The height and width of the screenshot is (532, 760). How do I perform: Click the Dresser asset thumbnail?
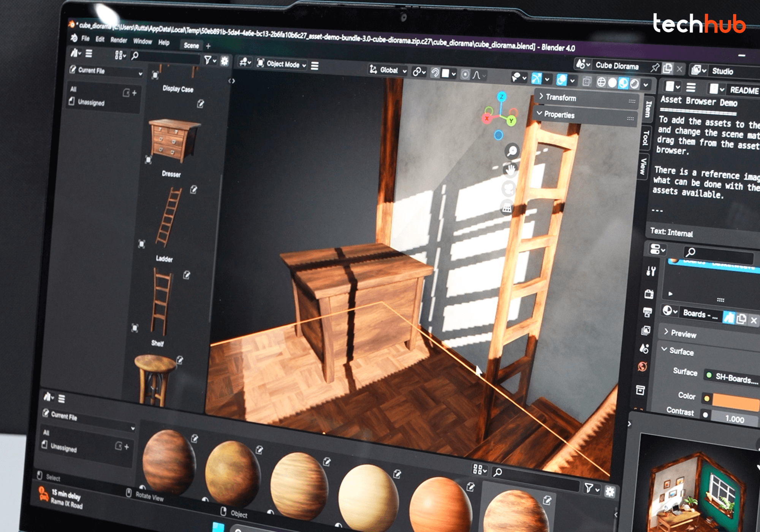[x=174, y=140]
